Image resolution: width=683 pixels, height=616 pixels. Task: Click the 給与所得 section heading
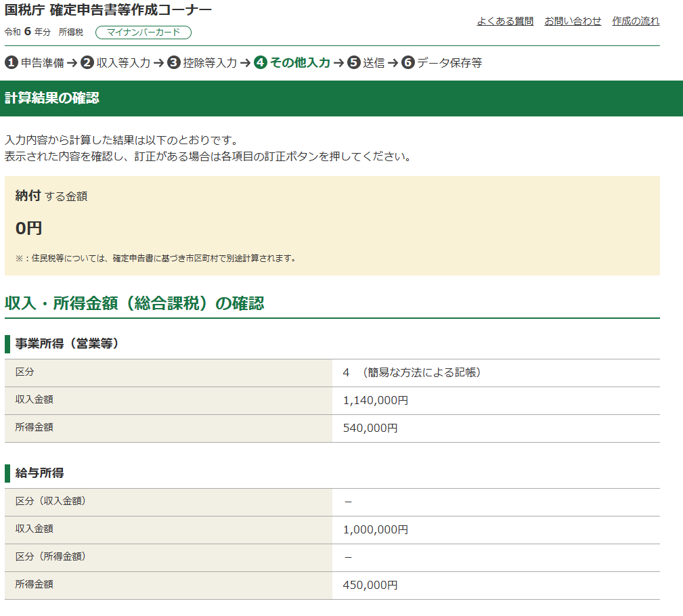click(39, 472)
